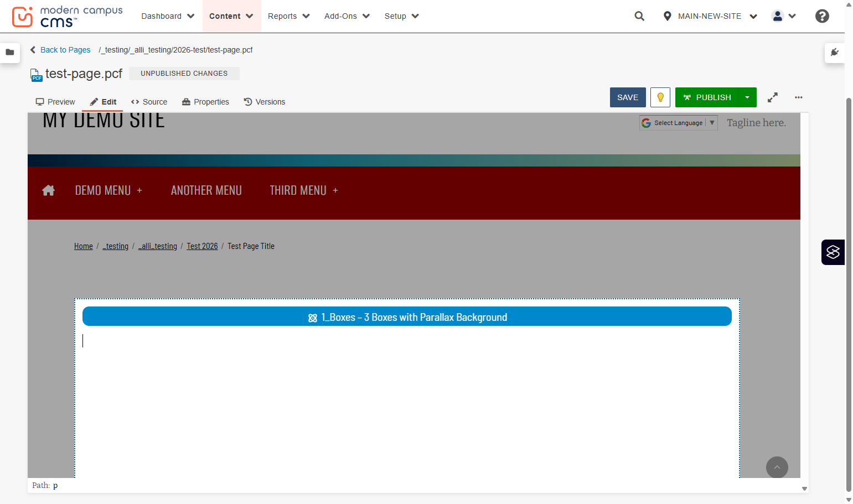Expand the Dashboard menu
This screenshot has height=504, width=853.
(x=168, y=16)
